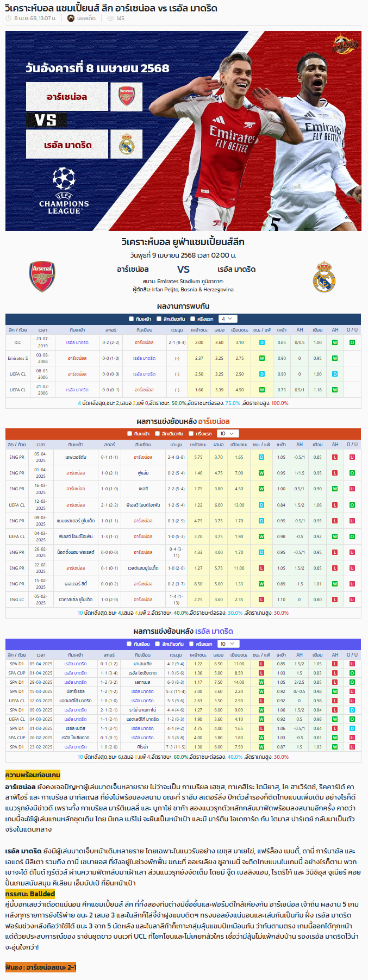Image resolution: width=368 pixels, height=980 pixels.
Task: Click the UEFA Champions League logo
Action: coord(64,191)
